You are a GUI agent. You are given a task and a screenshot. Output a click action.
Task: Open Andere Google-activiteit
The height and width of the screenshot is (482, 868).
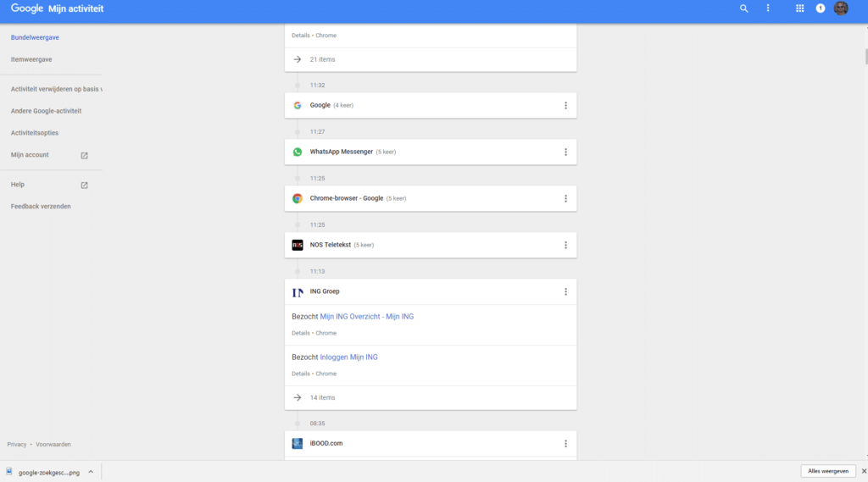tap(46, 111)
